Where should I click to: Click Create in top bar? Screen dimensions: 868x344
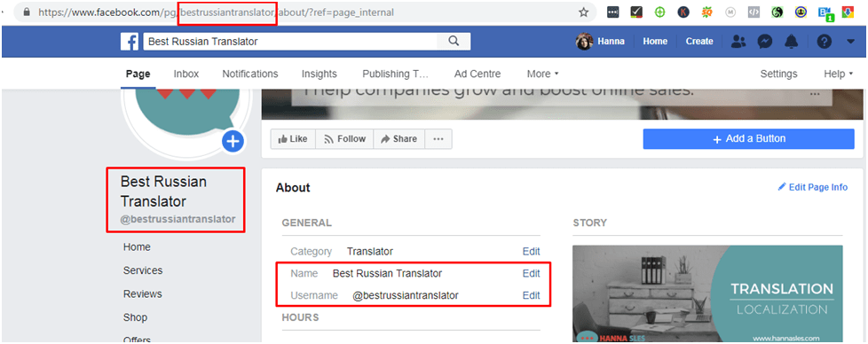699,42
